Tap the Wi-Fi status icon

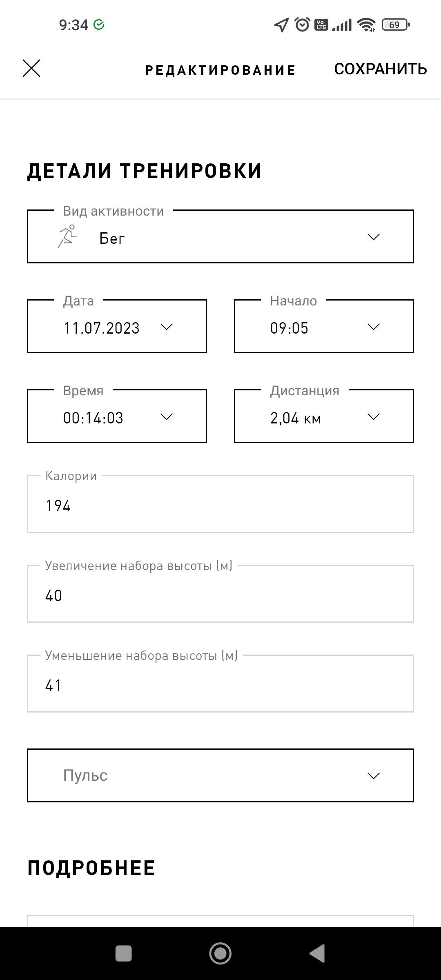pyautogui.click(x=366, y=25)
